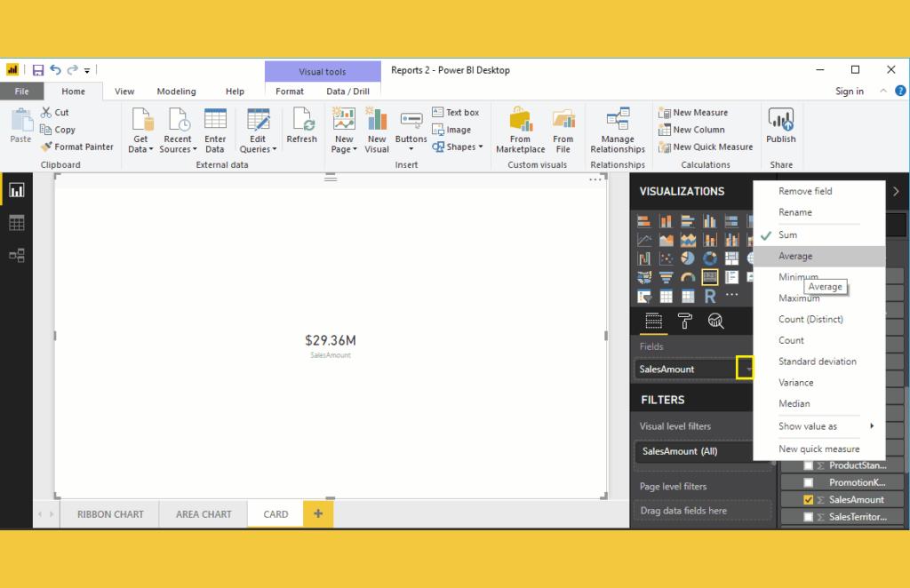The height and width of the screenshot is (588, 910).
Task: Check the PromotionK... field checkbox
Action: click(x=809, y=482)
